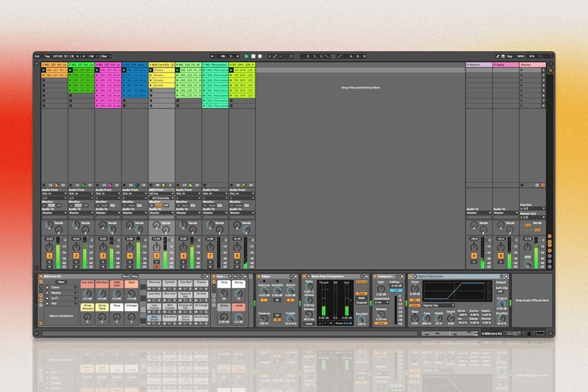Screen dimensions: 588x392
Task: Select the Snare Drum pad
Action: (x=185, y=318)
